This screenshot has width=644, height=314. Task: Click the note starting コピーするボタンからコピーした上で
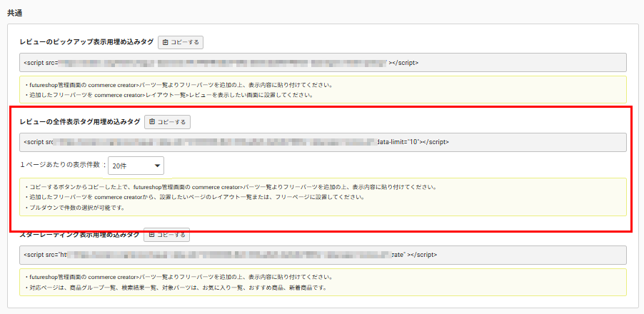click(x=231, y=187)
